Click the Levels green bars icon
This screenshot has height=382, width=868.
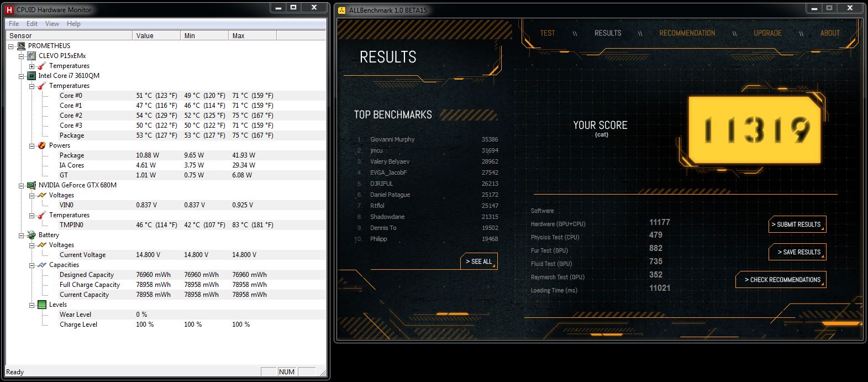(41, 305)
